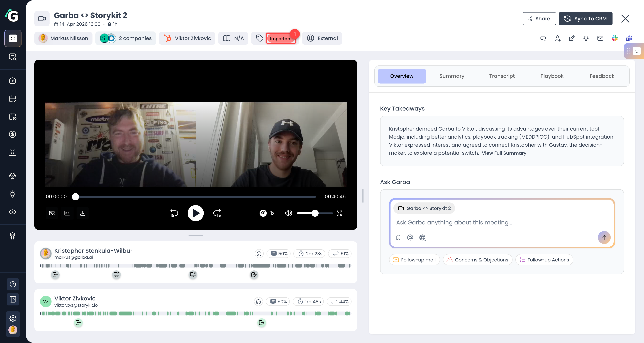Open the eye icon in left sidebar
Image resolution: width=644 pixels, height=343 pixels.
point(13,212)
